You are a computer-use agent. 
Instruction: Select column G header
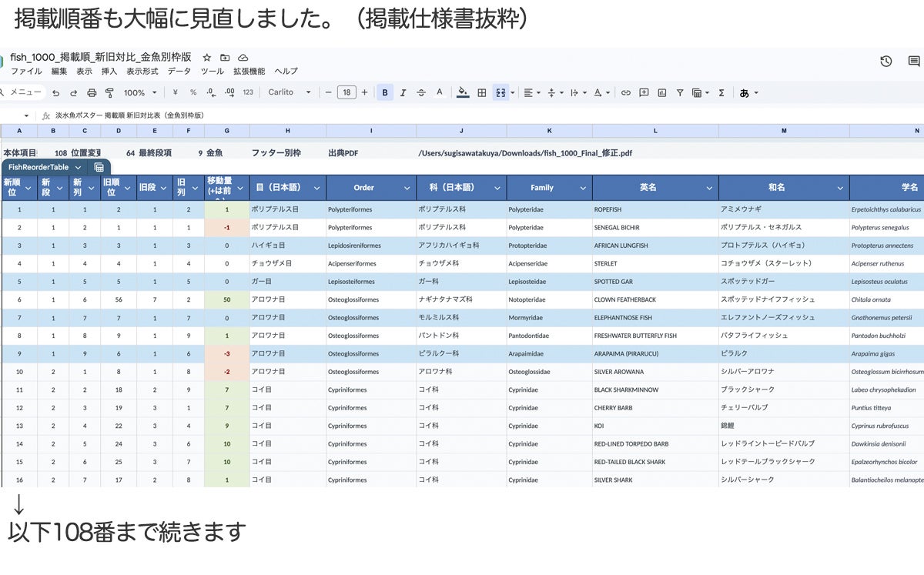(226, 131)
